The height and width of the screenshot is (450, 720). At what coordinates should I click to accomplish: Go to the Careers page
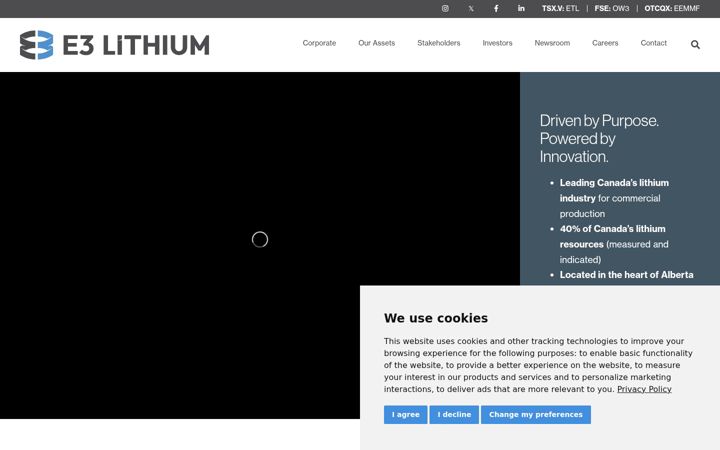[x=605, y=43]
